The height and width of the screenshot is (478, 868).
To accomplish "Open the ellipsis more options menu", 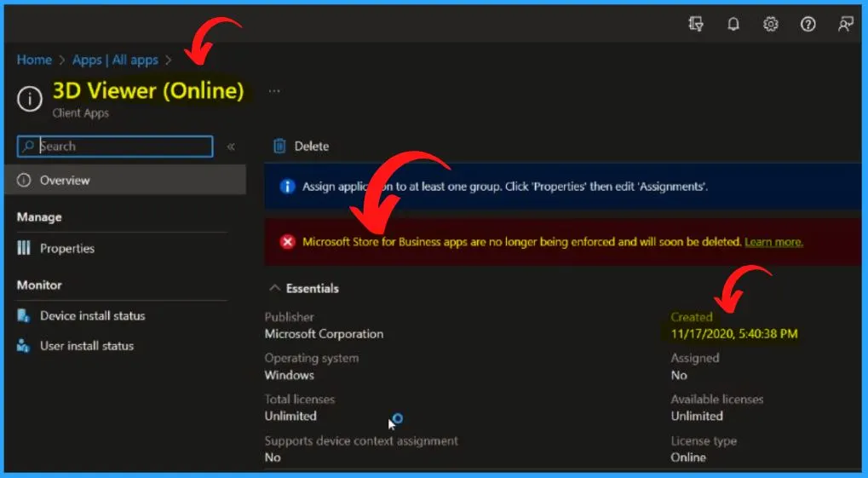I will 274,91.
